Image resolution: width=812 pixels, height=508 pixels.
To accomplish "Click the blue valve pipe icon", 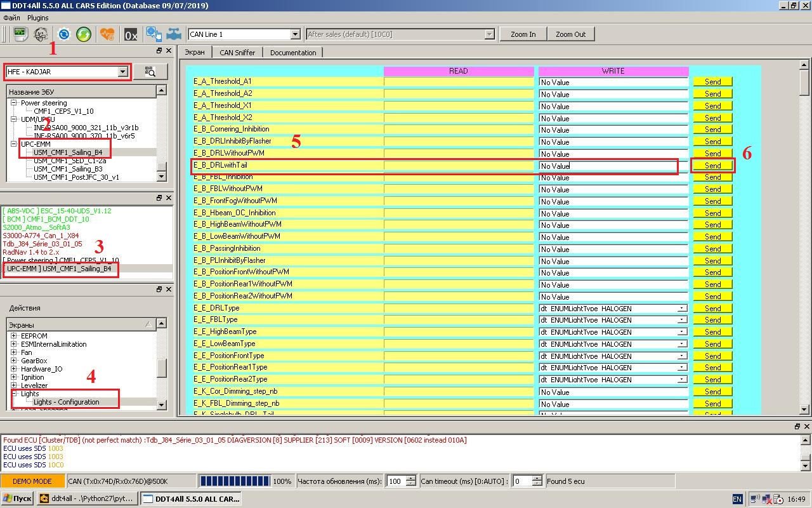I will (x=174, y=34).
